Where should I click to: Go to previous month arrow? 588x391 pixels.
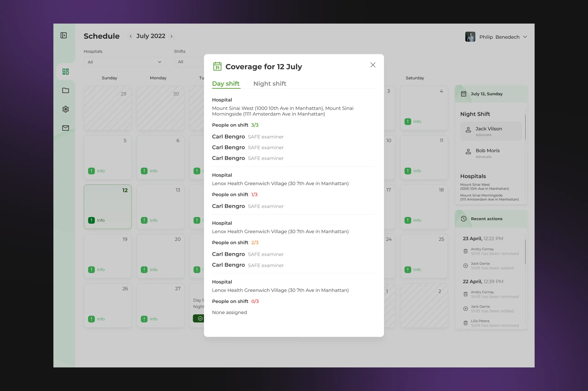click(130, 37)
